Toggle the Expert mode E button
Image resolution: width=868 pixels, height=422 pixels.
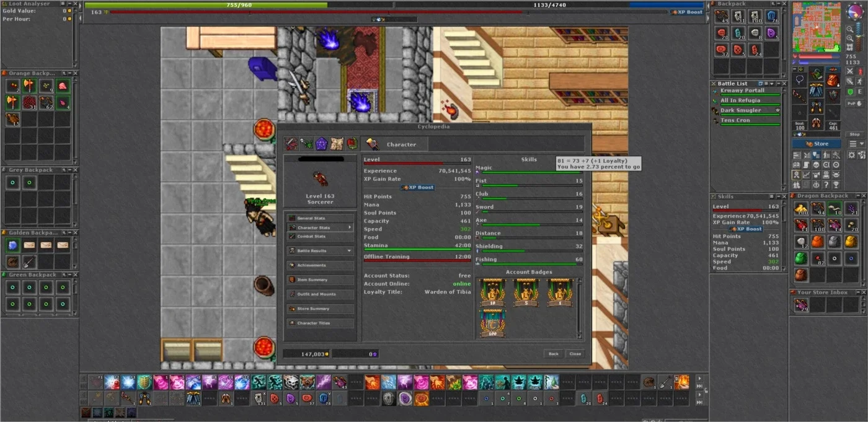tap(861, 92)
